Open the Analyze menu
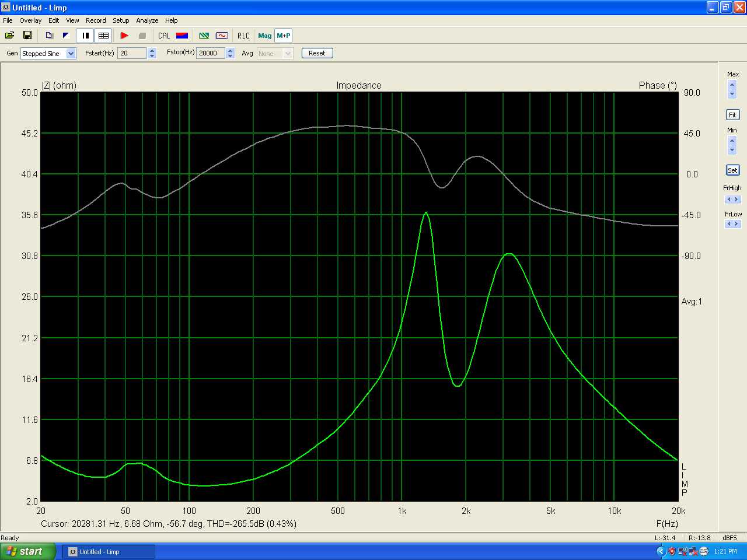747x560 pixels. coord(147,20)
